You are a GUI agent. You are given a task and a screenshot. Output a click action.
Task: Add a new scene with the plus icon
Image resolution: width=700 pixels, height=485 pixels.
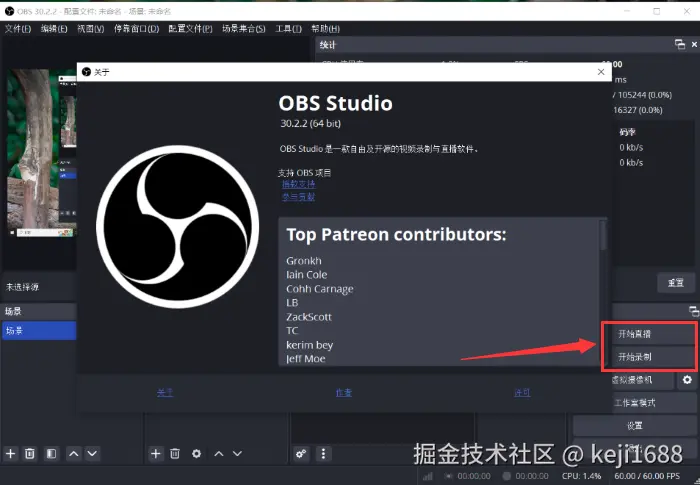[10, 454]
